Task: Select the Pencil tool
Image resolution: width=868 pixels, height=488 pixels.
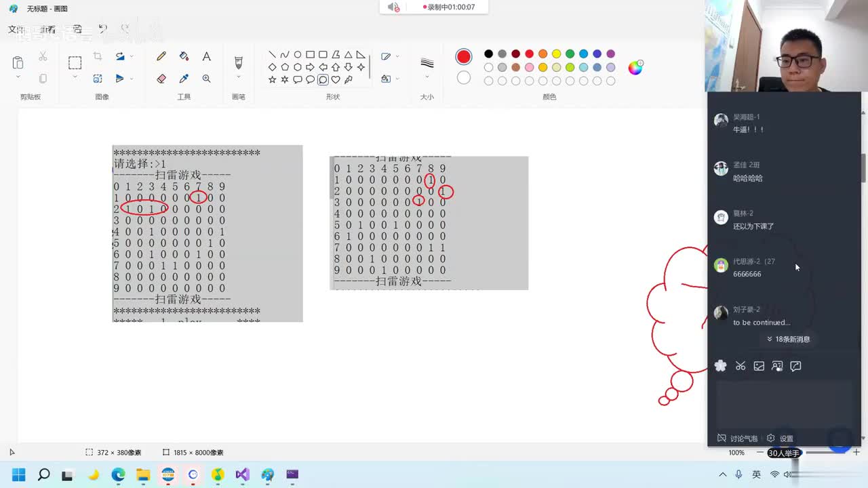Action: pos(161,57)
